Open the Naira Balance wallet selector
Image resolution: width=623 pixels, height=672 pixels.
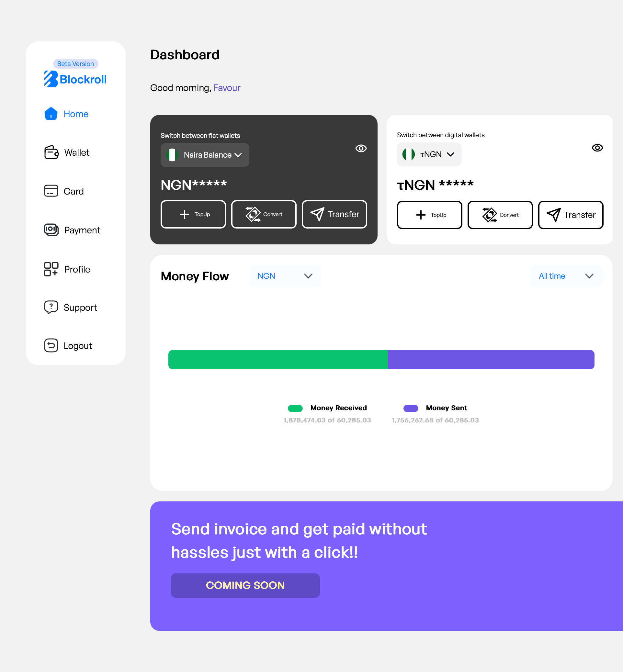(205, 155)
